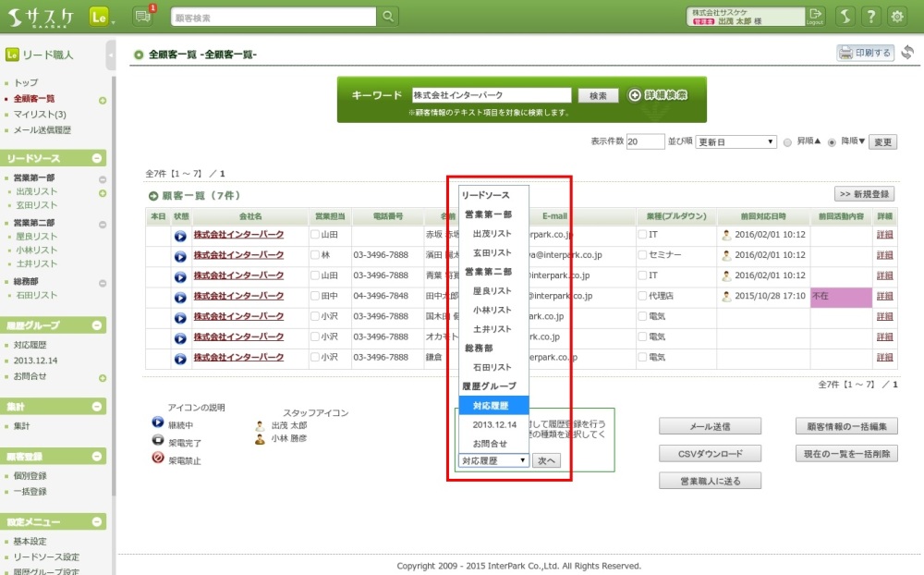Check the IT industry checkbox in first row
Image resolution: width=924 pixels, height=575 pixels.
pyautogui.click(x=642, y=235)
